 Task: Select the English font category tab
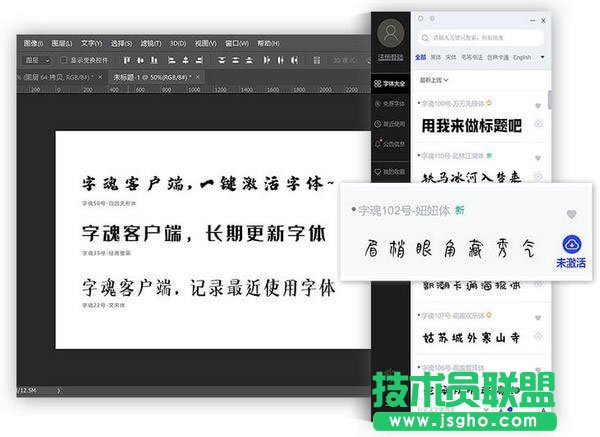click(x=522, y=57)
